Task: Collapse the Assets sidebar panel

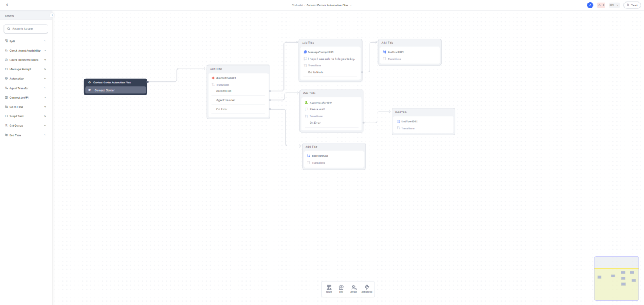Action: (x=52, y=15)
